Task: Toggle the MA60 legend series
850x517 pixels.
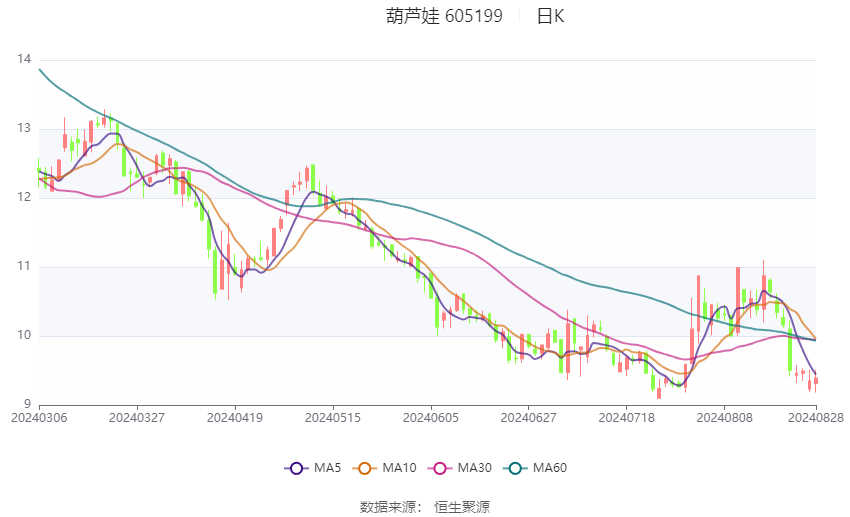Action: coord(535,468)
